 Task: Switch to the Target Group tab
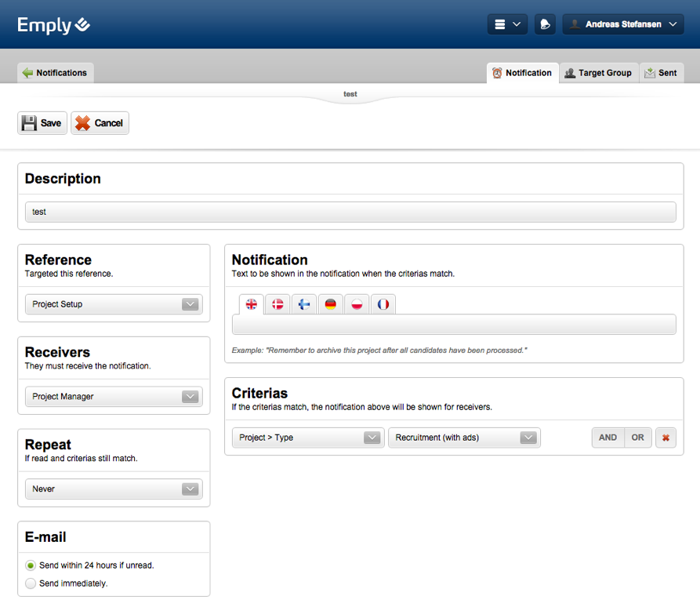(x=599, y=73)
